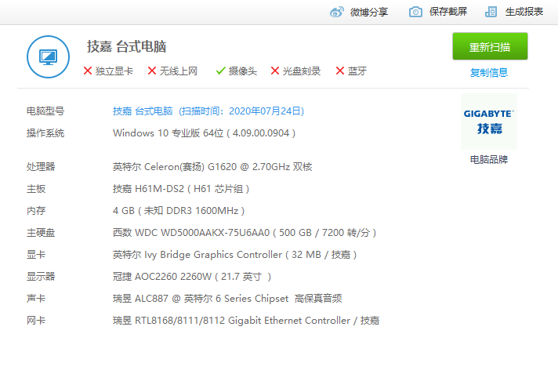Click the 内存 row label

(36, 211)
